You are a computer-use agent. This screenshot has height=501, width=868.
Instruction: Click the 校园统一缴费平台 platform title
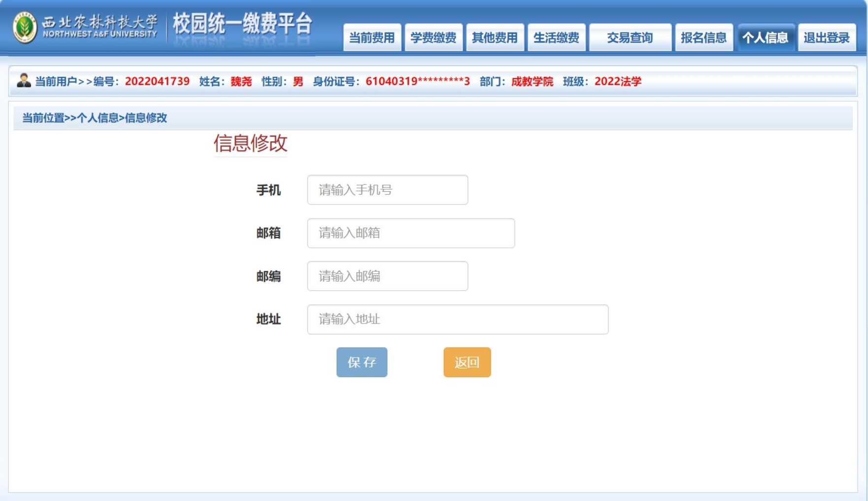[x=242, y=24]
